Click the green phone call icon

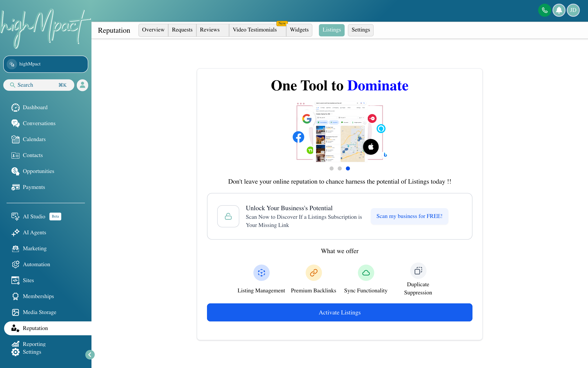(x=545, y=10)
